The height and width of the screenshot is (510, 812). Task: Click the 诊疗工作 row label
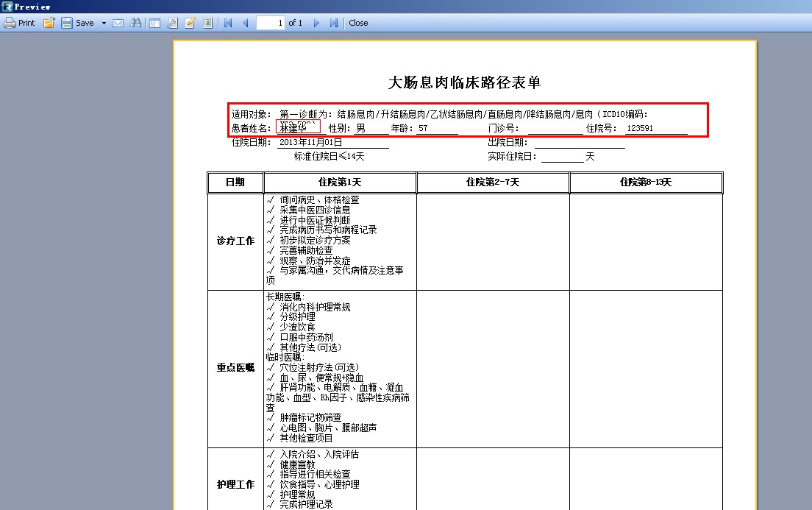coord(235,241)
